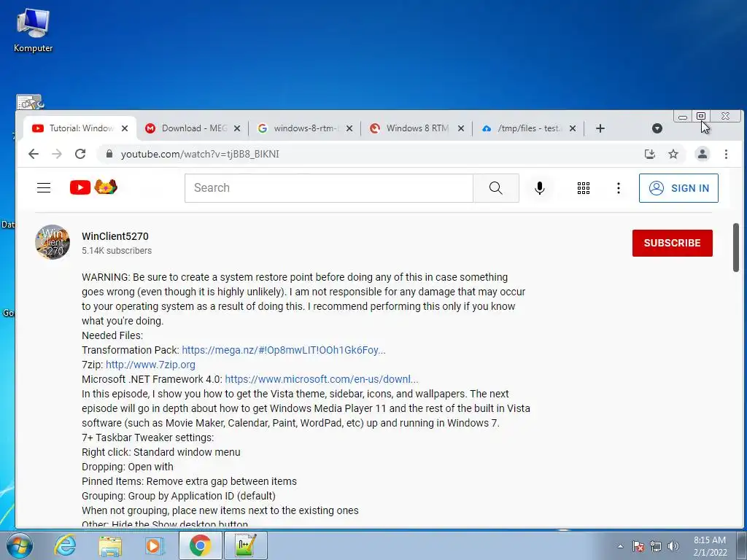This screenshot has height=560, width=747.
Task: Open the Chrome profile avatar
Action: point(703,154)
